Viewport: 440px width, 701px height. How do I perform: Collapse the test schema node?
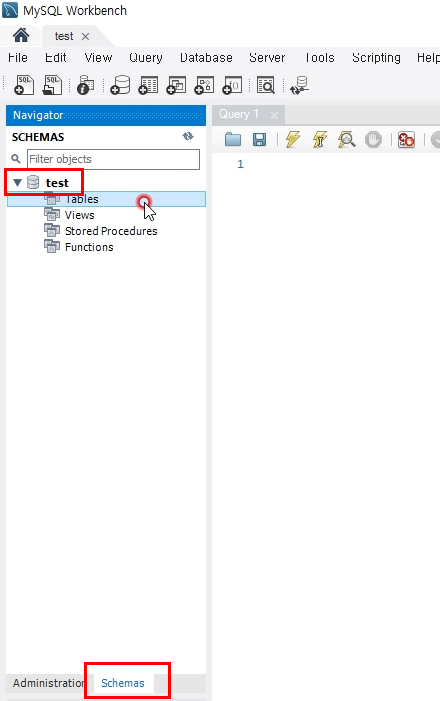[x=17, y=182]
